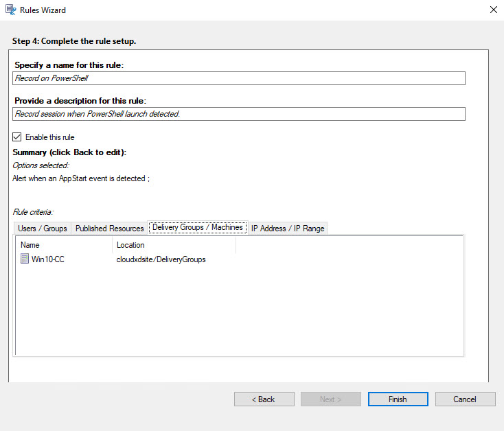
Task: Select the Win10-CC row name
Action: (48, 259)
